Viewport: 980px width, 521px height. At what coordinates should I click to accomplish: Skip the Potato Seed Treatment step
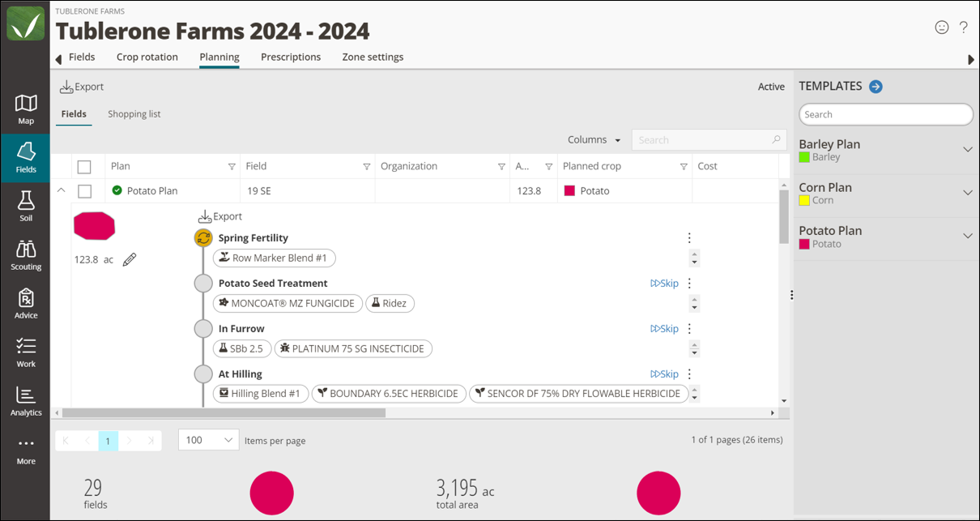(664, 283)
